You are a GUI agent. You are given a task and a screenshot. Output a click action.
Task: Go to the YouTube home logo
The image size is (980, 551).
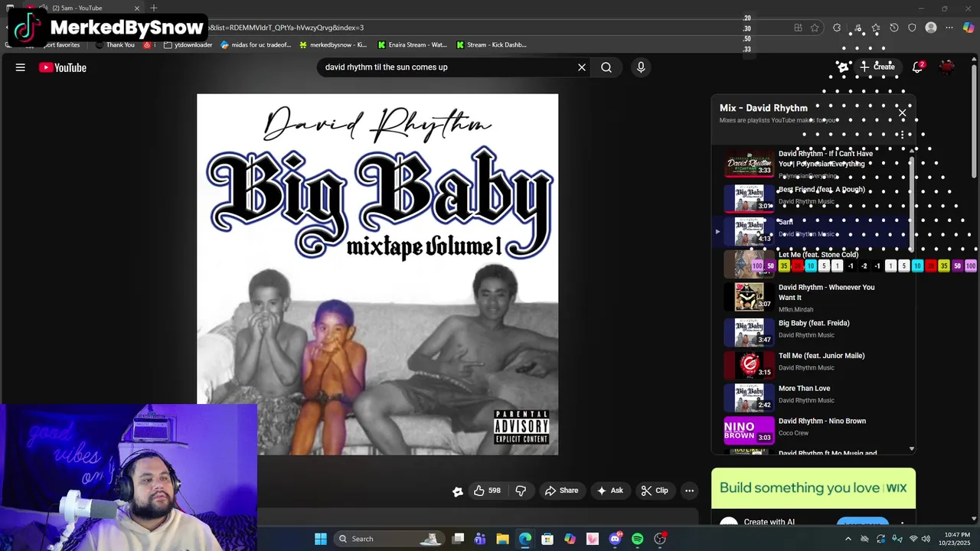63,67
